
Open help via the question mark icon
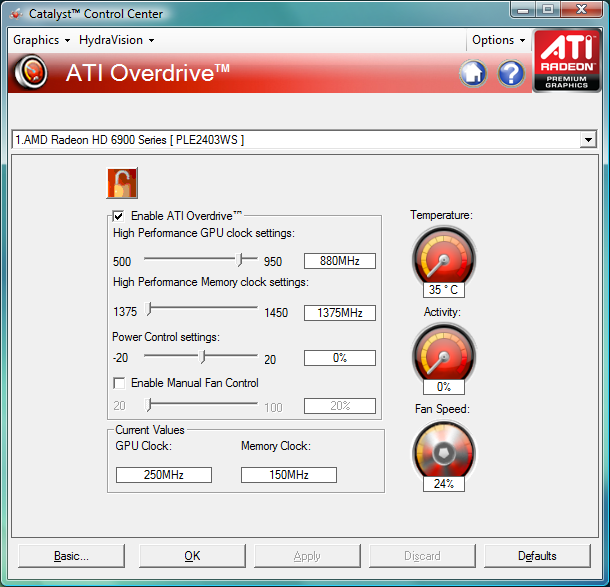coord(510,73)
